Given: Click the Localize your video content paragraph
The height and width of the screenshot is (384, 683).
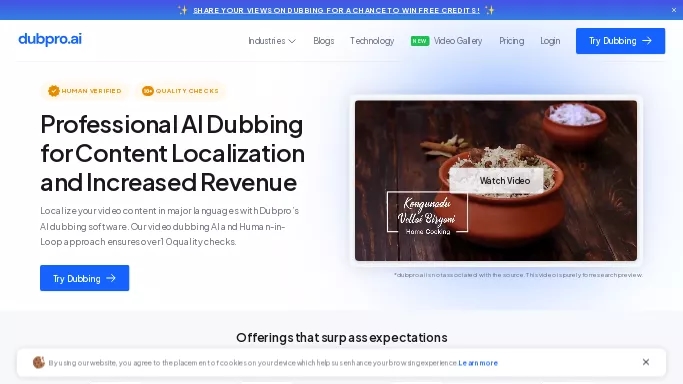Looking at the screenshot, I should [x=170, y=226].
